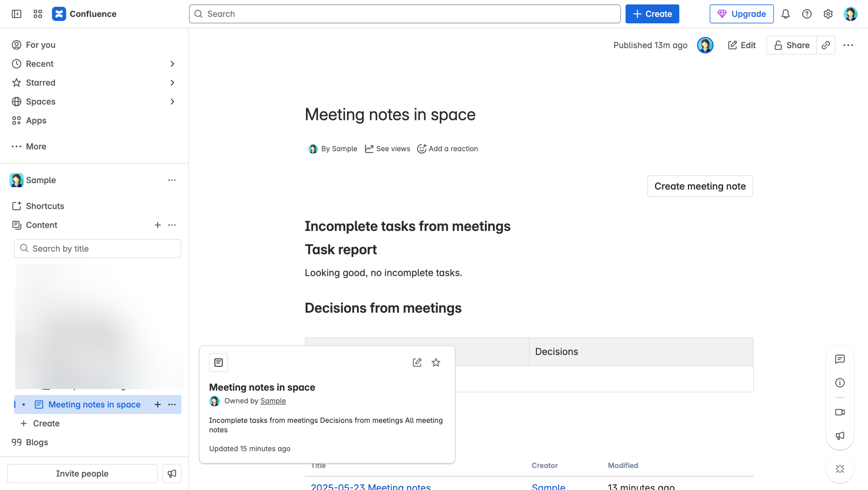Expand the Starred section chevron
The image size is (868, 490).
click(x=172, y=83)
